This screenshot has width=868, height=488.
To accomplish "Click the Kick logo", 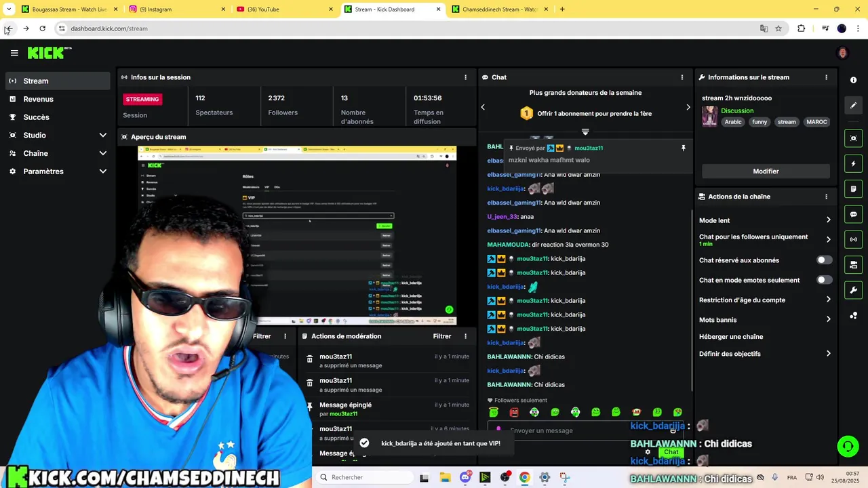I will [49, 53].
